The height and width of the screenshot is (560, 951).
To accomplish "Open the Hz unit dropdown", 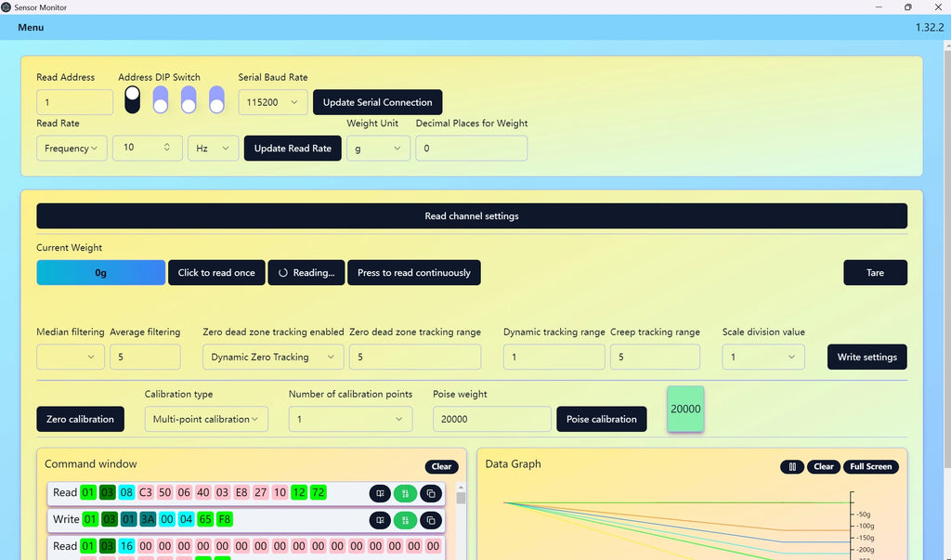I will tap(213, 148).
